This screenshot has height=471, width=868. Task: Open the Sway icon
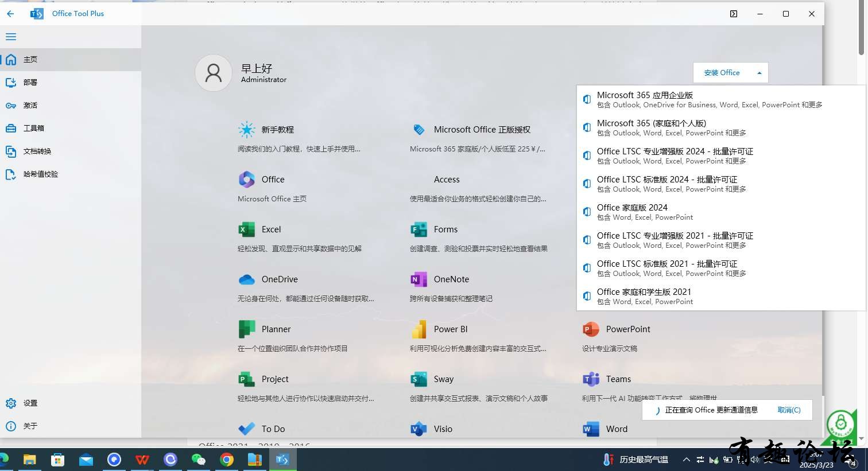tap(419, 379)
